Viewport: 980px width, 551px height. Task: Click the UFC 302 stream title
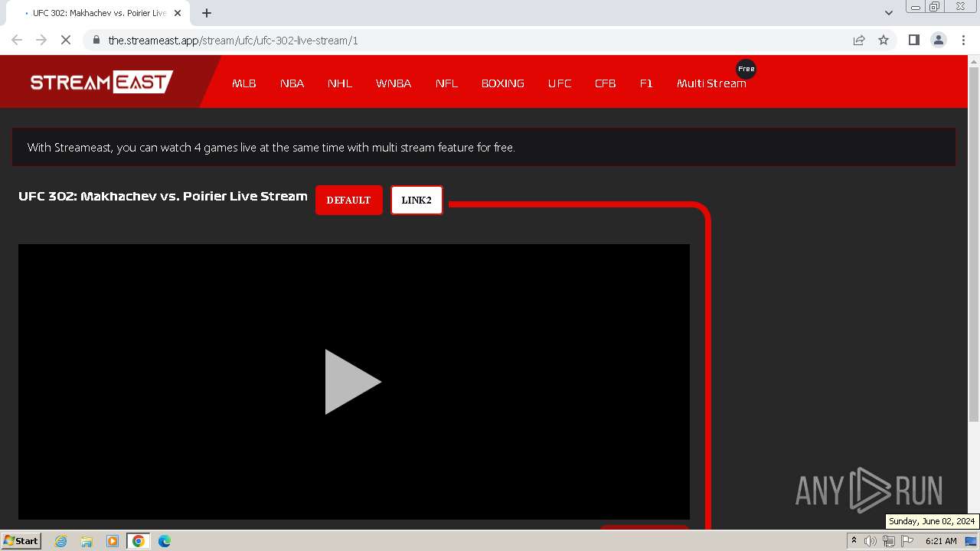163,196
